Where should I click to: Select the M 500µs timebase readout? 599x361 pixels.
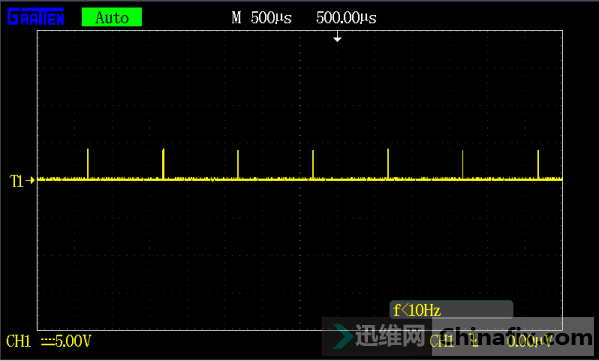(x=262, y=18)
